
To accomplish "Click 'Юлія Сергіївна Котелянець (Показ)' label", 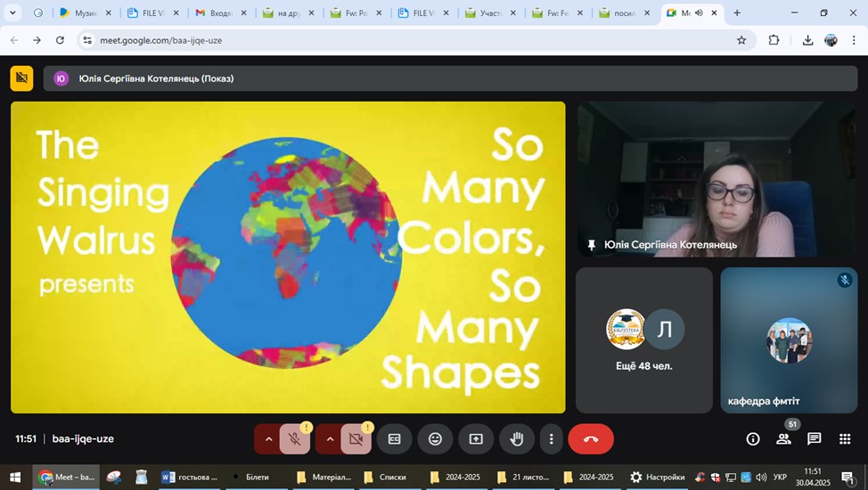I will click(156, 78).
